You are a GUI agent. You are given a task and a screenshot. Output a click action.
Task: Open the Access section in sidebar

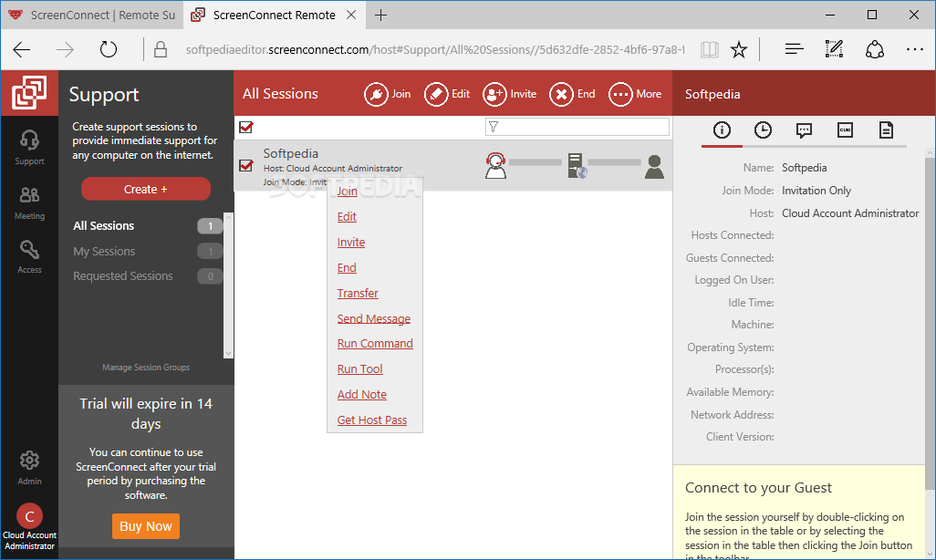pyautogui.click(x=29, y=256)
